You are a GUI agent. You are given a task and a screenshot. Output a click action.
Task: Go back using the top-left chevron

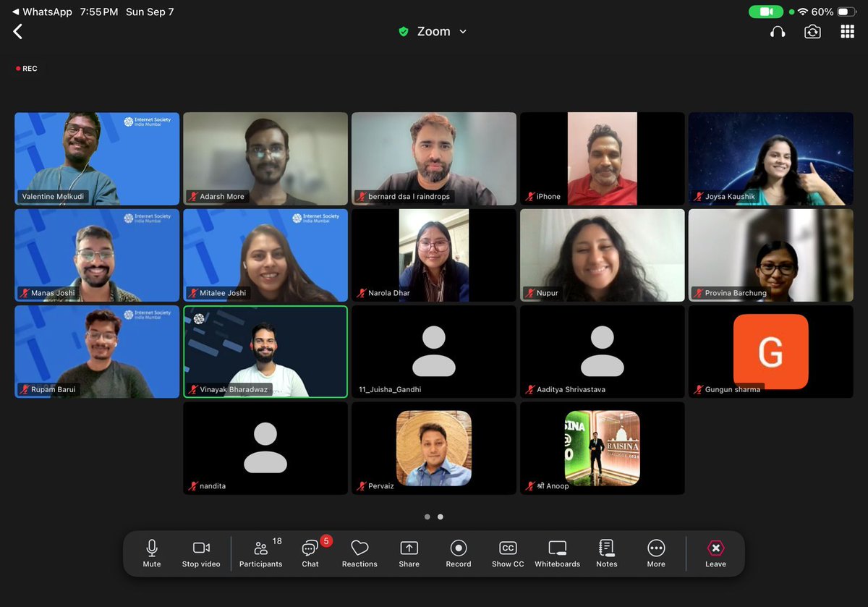pyautogui.click(x=18, y=31)
